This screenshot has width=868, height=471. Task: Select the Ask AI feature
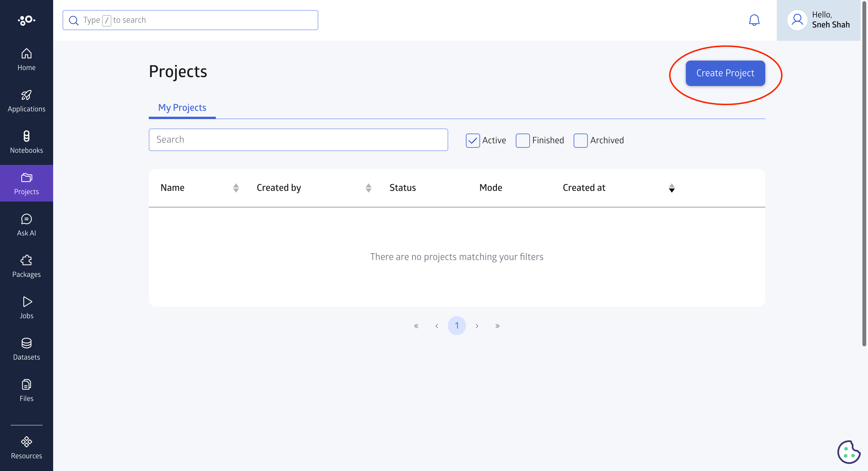(x=26, y=225)
